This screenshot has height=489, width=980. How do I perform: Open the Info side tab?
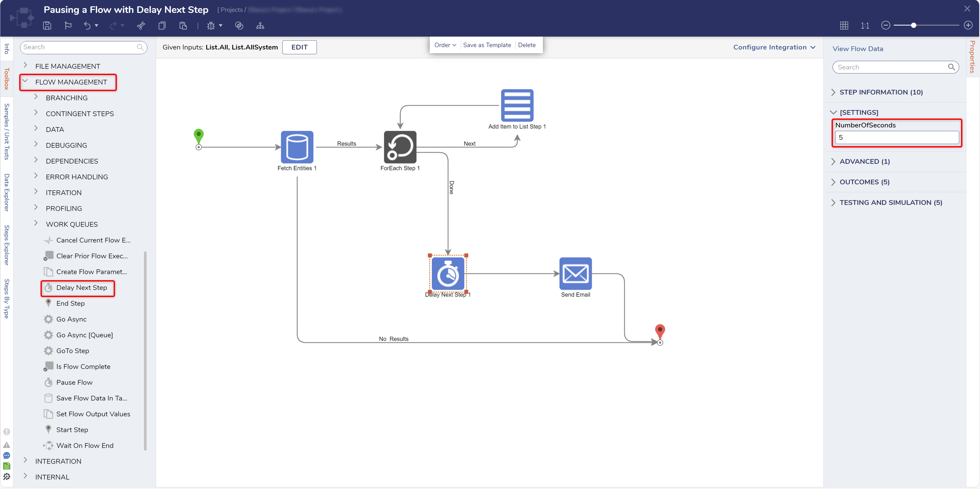(7, 49)
